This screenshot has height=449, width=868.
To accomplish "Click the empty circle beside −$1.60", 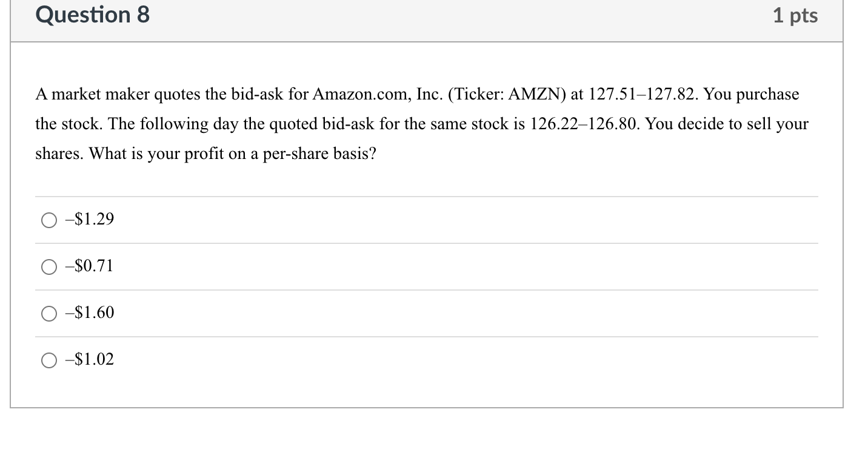I will [48, 314].
